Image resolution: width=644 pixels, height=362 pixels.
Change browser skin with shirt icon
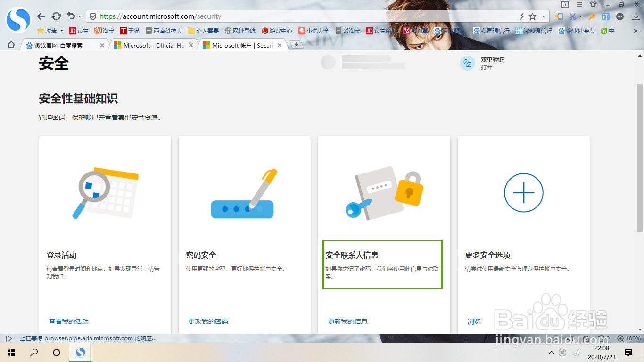point(593,4)
